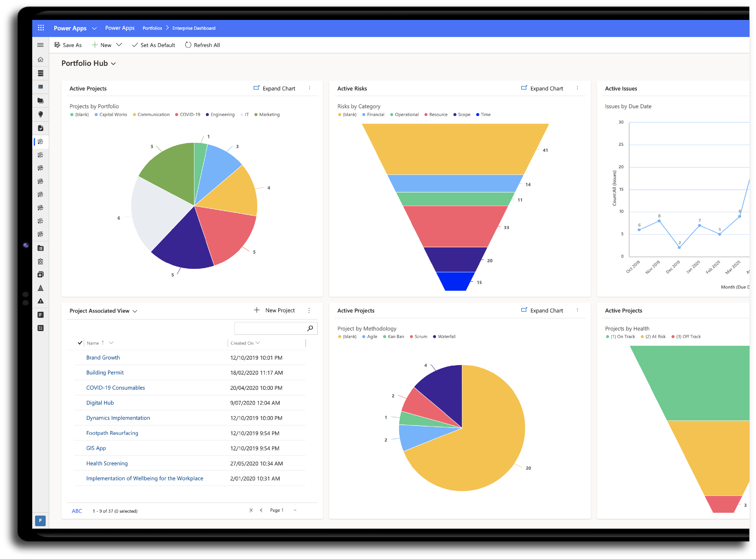Open the New button dropdown arrow

[x=119, y=44]
